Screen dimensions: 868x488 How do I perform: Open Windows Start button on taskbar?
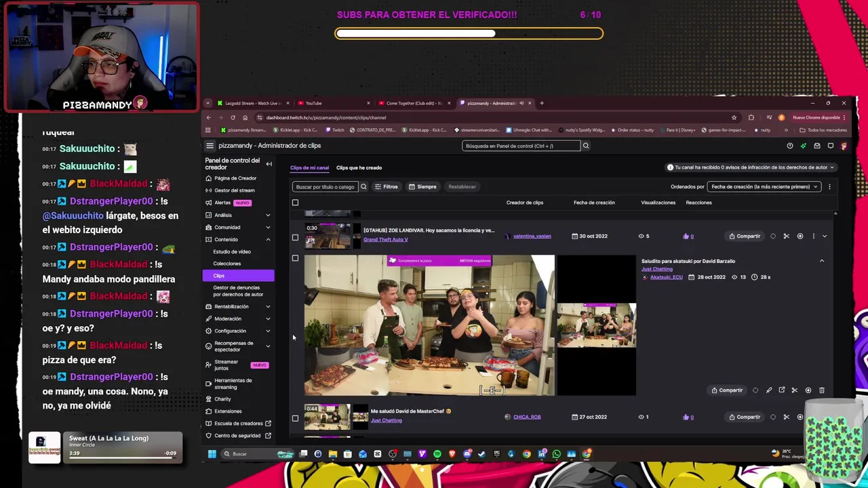click(212, 454)
